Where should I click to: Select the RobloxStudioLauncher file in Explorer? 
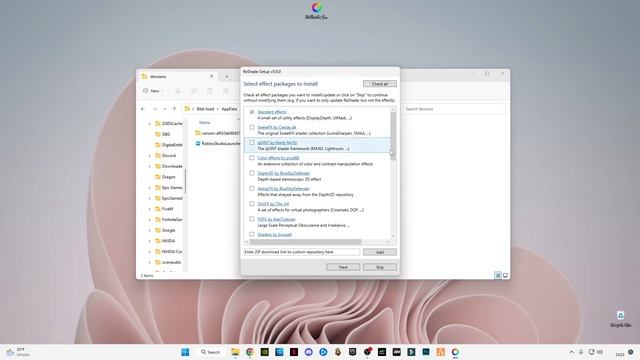pyautogui.click(x=218, y=144)
